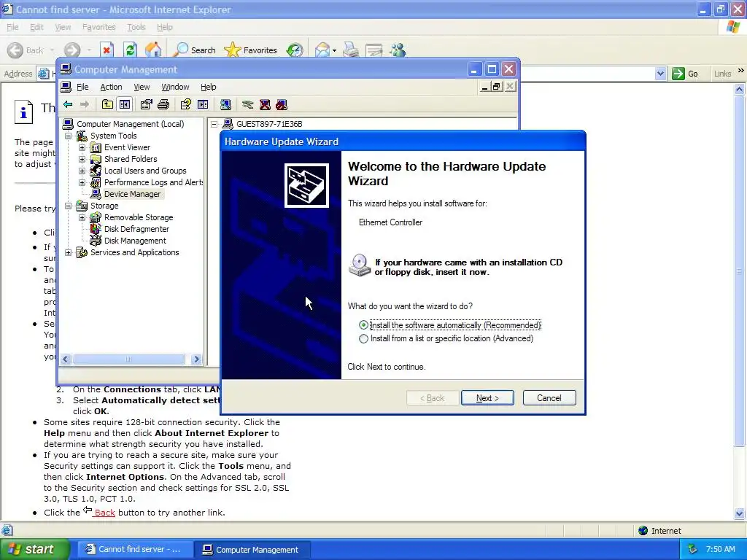Click console tree horizontal scrollbar right arrow
747x560 pixels.
196,359
